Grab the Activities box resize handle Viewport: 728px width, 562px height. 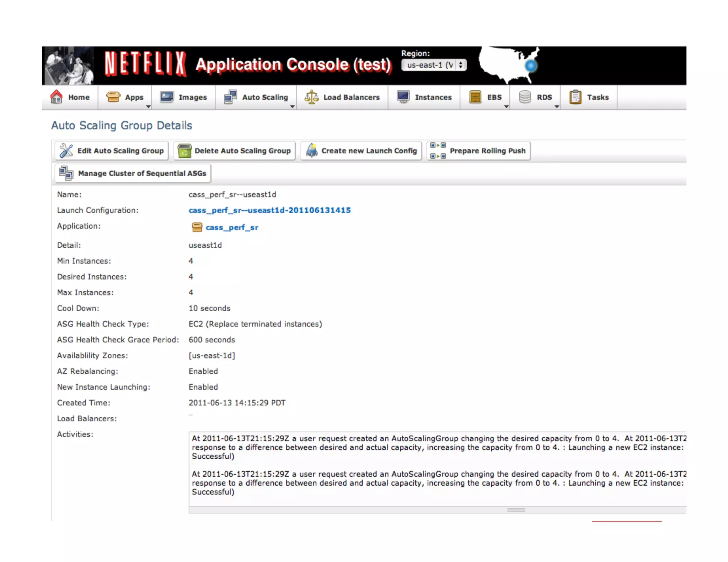(x=516, y=510)
